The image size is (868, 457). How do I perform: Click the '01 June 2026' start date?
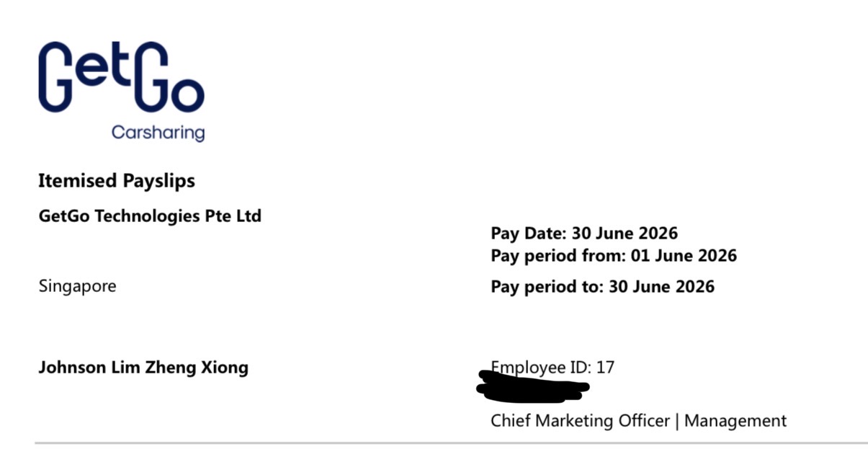684,256
